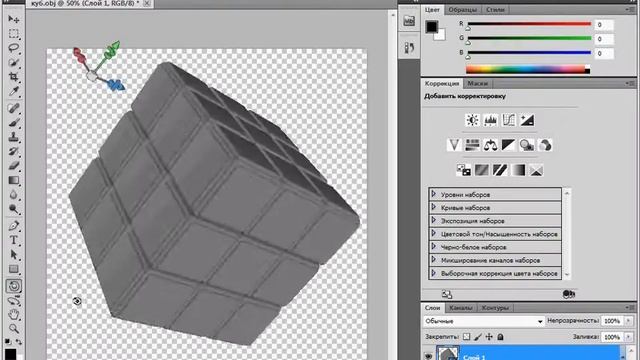The height and width of the screenshot is (360, 640).
Task: Switch to the Маски tab
Action: (477, 83)
